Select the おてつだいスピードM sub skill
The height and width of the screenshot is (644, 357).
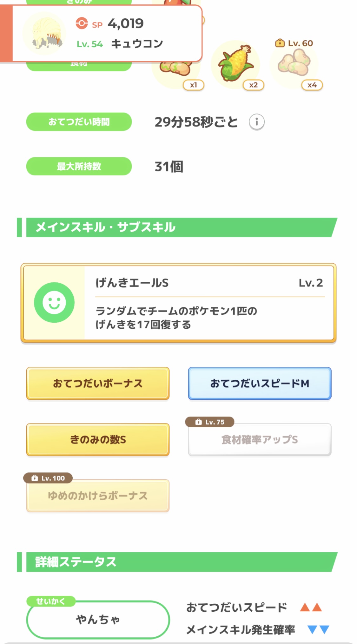coord(260,383)
